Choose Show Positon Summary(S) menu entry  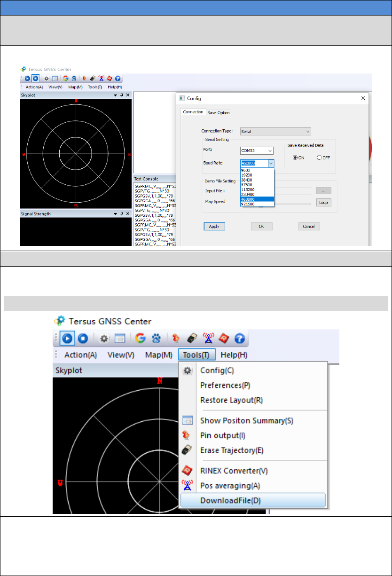[253, 420]
